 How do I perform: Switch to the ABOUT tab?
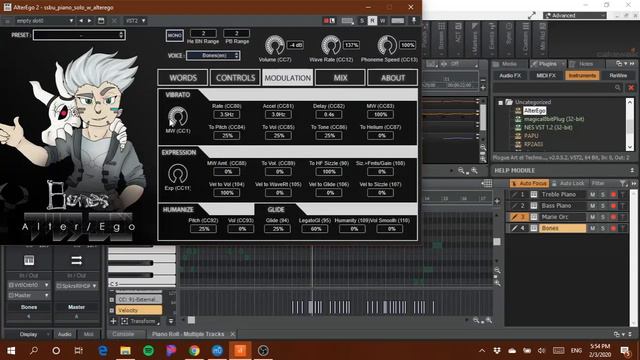[x=393, y=78]
